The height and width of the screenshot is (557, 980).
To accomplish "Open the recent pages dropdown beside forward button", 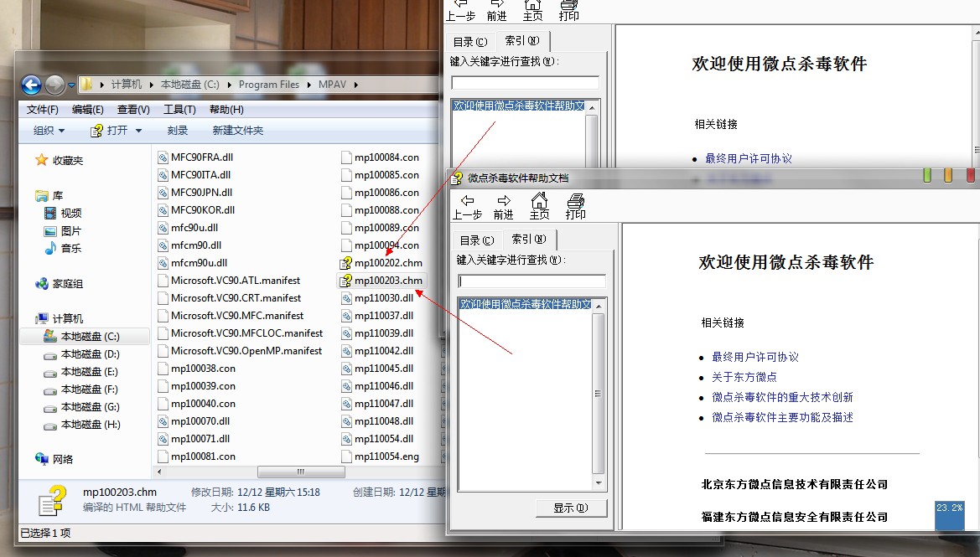I will [72, 85].
